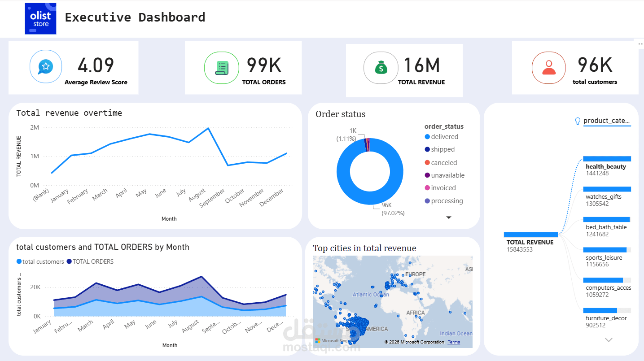Image resolution: width=644 pixels, height=361 pixels.
Task: Click the green orders list icon
Action: pyautogui.click(x=222, y=68)
